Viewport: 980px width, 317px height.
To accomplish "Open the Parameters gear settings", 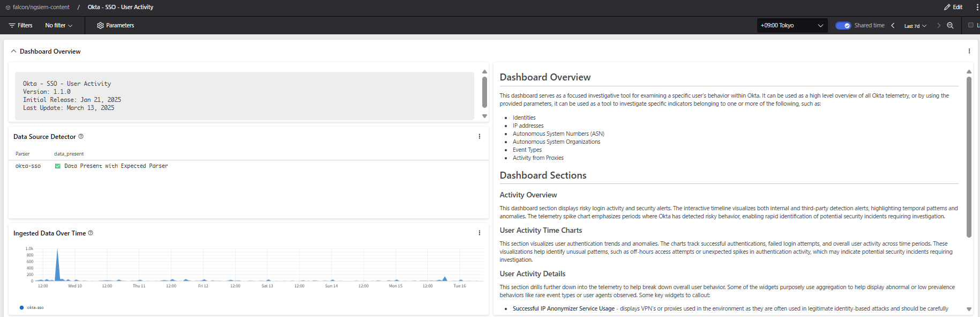I will 115,25.
